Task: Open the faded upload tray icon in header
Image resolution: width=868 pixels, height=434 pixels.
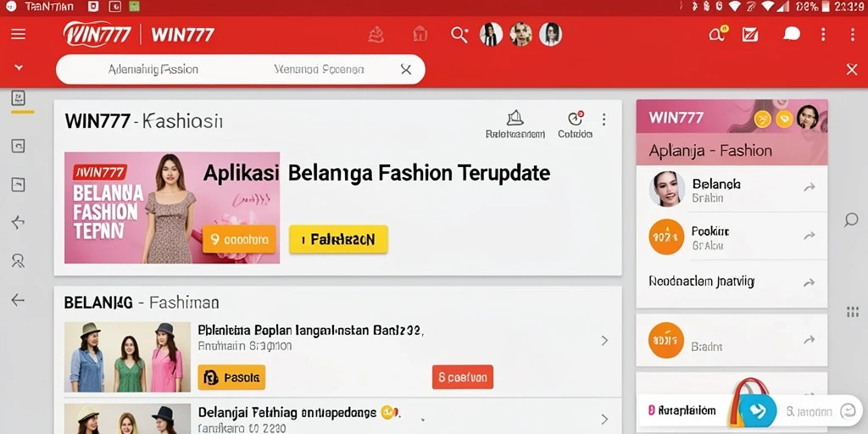Action: [x=376, y=35]
